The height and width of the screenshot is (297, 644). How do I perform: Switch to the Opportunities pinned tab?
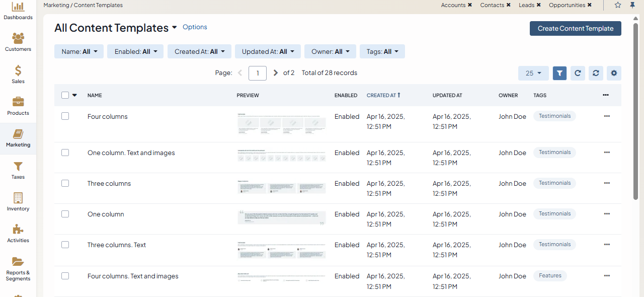click(x=567, y=5)
